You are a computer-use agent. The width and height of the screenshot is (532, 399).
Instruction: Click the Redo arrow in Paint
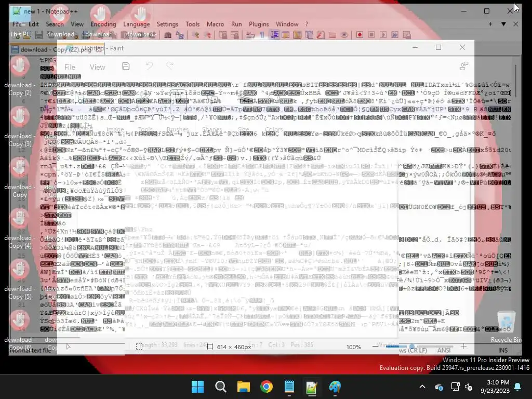pos(170,65)
